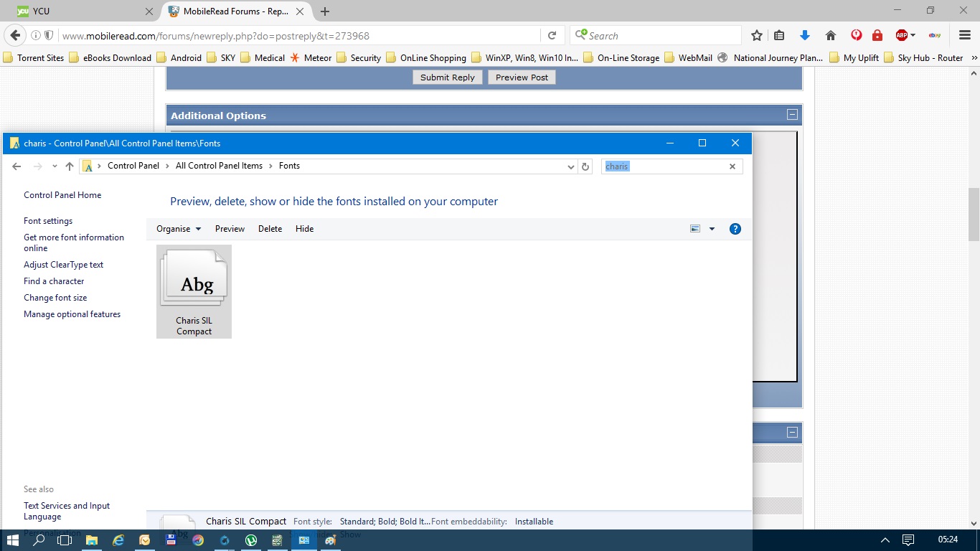Open Firefox hamburger menu
The image size is (980, 551).
965,35
